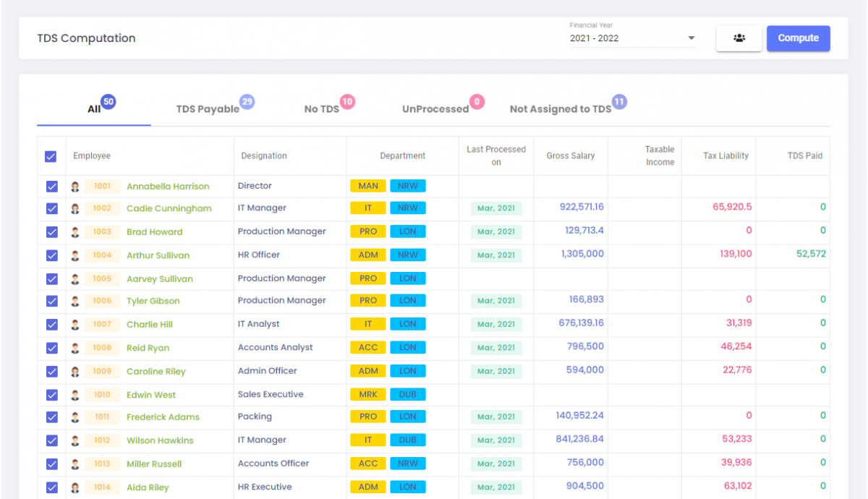Image resolution: width=868 pixels, height=499 pixels.
Task: Switch to the TDS Payable tab
Action: [208, 108]
